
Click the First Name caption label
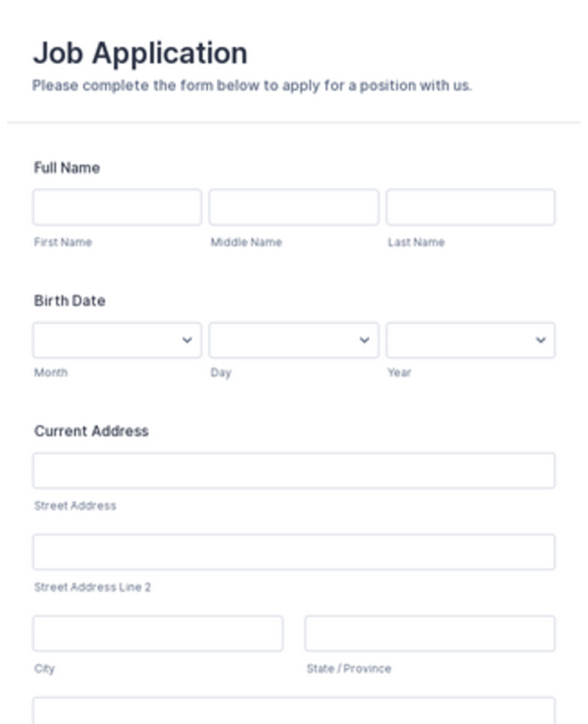62,242
